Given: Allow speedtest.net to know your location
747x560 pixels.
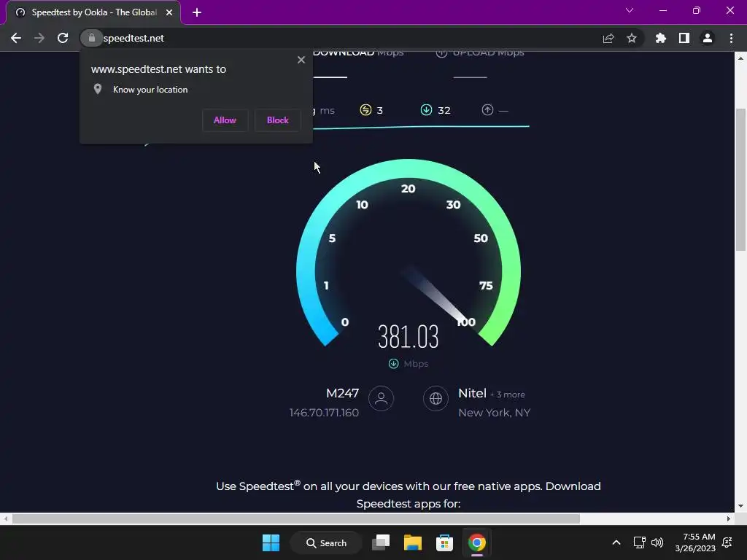Looking at the screenshot, I should click(225, 120).
